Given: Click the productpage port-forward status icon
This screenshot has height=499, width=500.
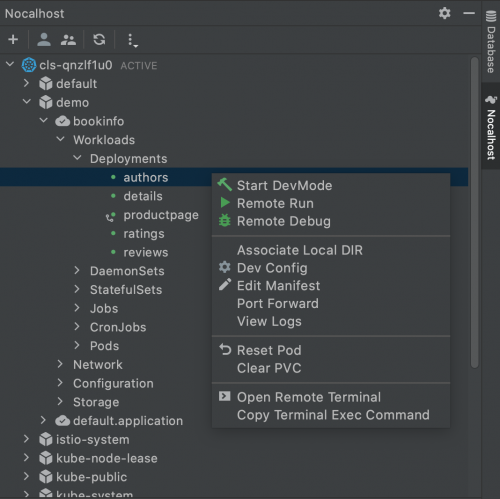Looking at the screenshot, I should pyautogui.click(x=111, y=217).
